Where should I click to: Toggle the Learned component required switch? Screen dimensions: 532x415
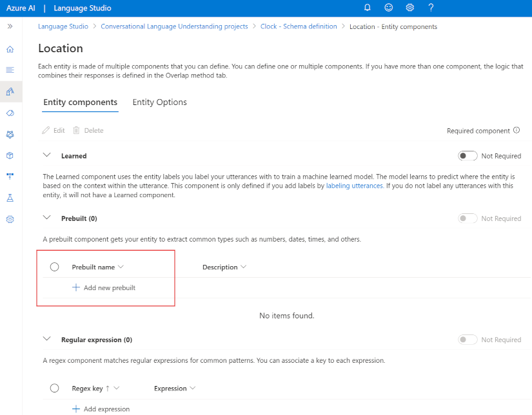467,156
